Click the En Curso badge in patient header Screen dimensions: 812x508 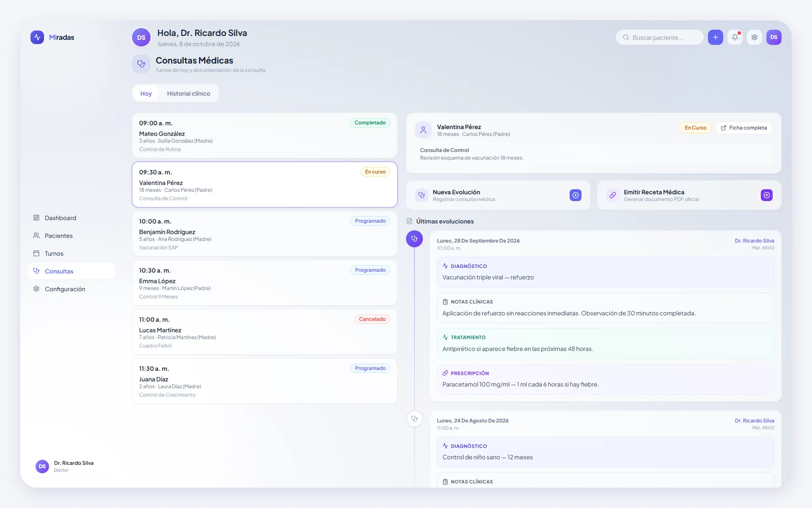(695, 128)
